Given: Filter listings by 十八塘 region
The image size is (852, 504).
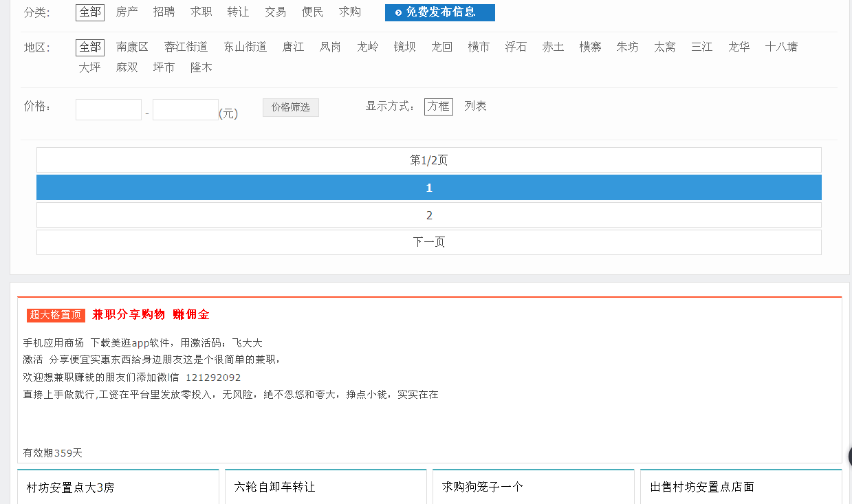Looking at the screenshot, I should coord(781,47).
